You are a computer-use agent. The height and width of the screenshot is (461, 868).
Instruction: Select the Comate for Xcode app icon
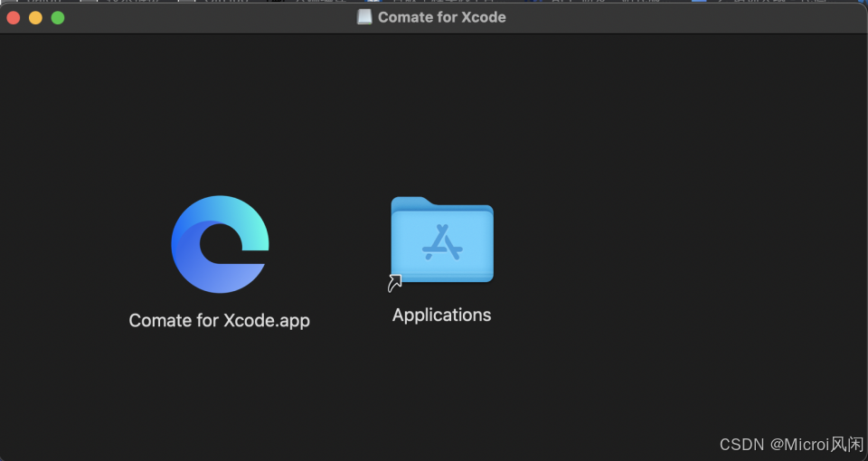point(220,244)
